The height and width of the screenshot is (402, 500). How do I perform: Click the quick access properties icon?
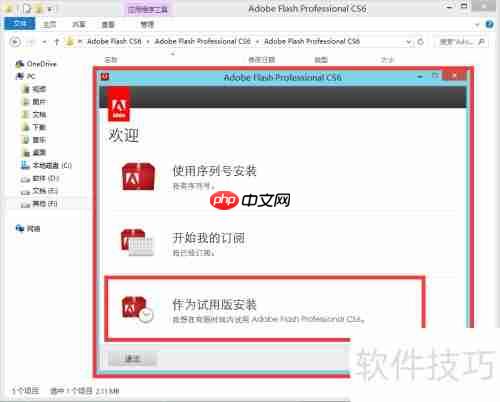[27, 9]
